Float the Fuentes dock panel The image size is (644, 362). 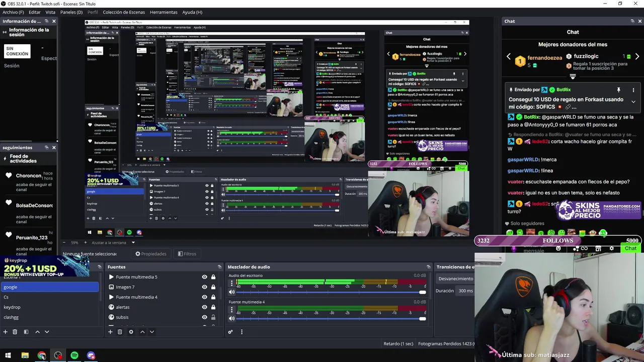[219, 267]
